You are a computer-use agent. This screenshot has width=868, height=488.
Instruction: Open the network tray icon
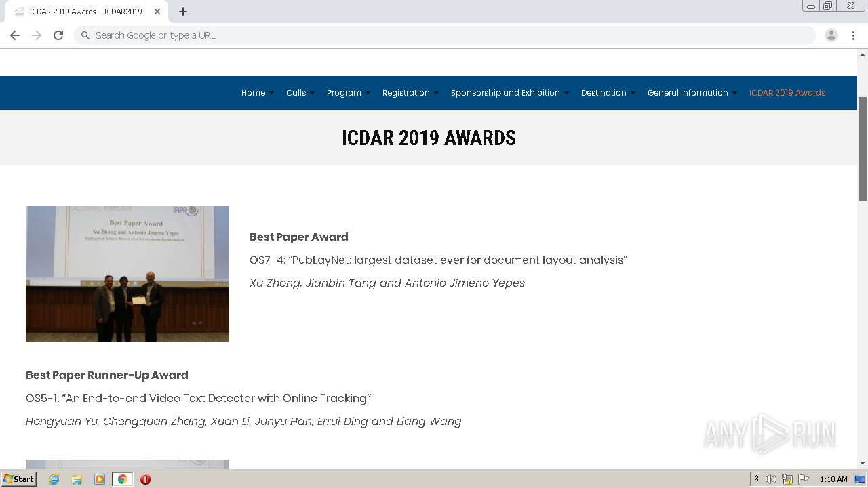pos(787,479)
